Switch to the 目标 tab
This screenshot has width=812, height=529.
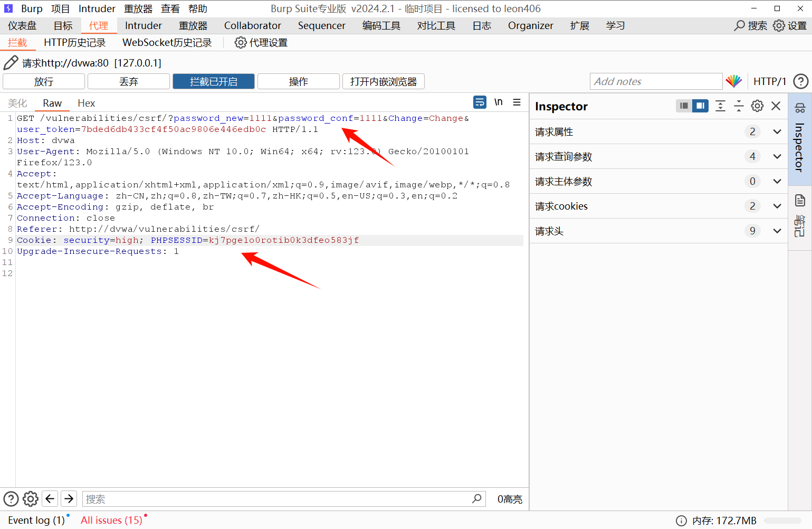pyautogui.click(x=63, y=25)
